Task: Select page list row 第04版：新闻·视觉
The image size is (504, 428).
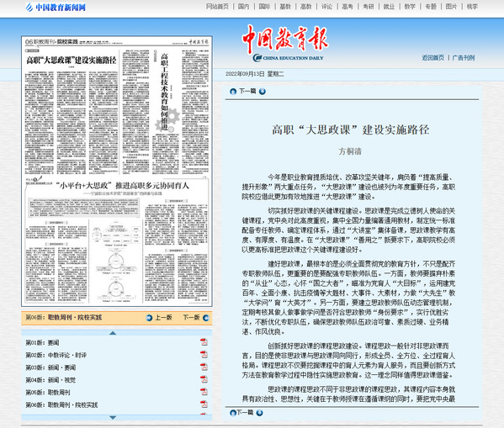Action: tap(50, 380)
